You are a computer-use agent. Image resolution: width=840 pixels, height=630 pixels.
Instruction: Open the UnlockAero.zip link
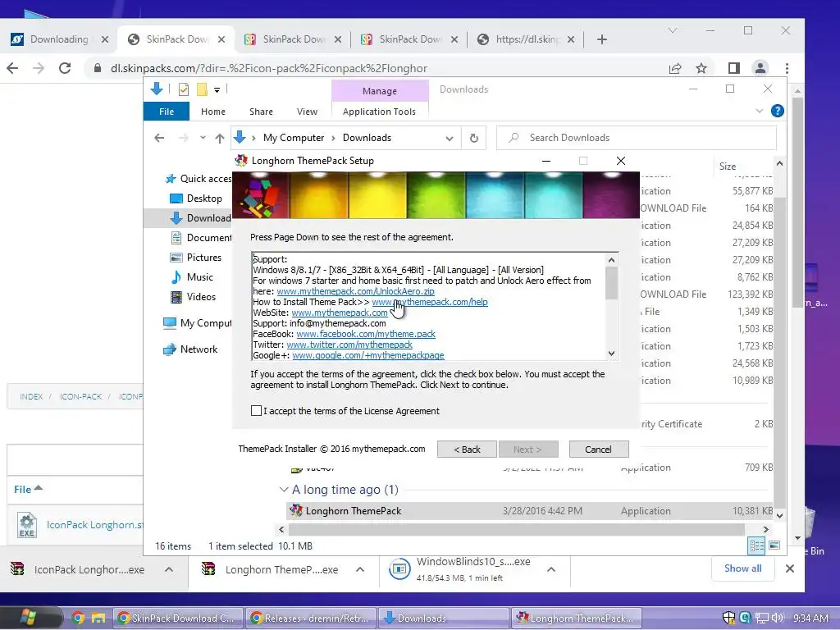(x=355, y=291)
